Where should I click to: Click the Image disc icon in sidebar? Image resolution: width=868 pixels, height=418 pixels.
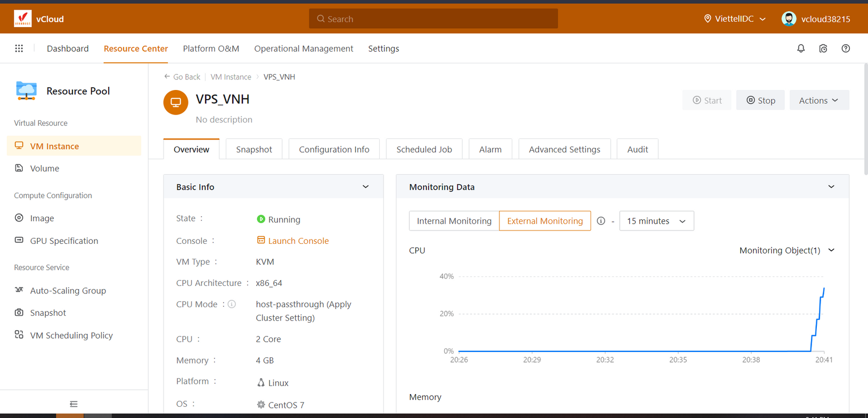[19, 218]
